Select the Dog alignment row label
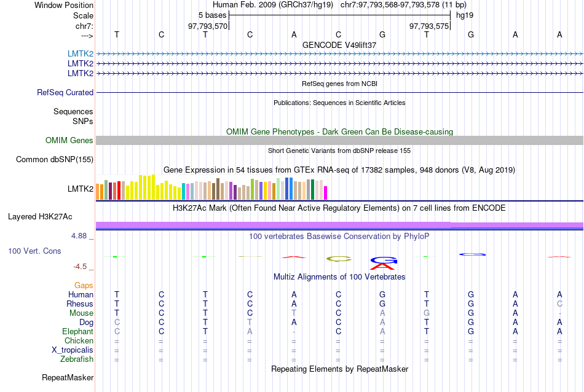The height and width of the screenshot is (392, 584). [86, 323]
